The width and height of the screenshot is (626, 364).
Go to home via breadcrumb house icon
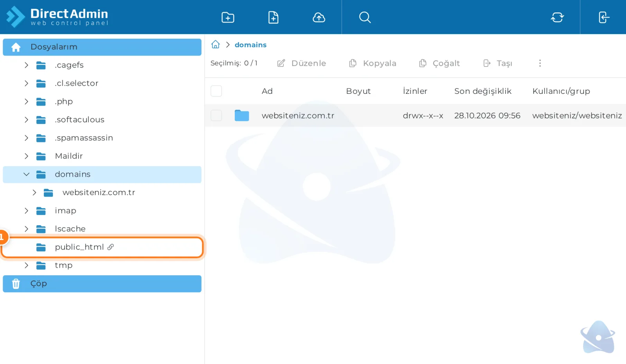(x=216, y=44)
